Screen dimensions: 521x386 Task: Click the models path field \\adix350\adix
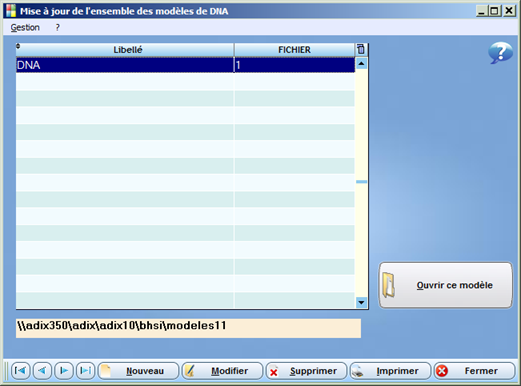(188, 328)
